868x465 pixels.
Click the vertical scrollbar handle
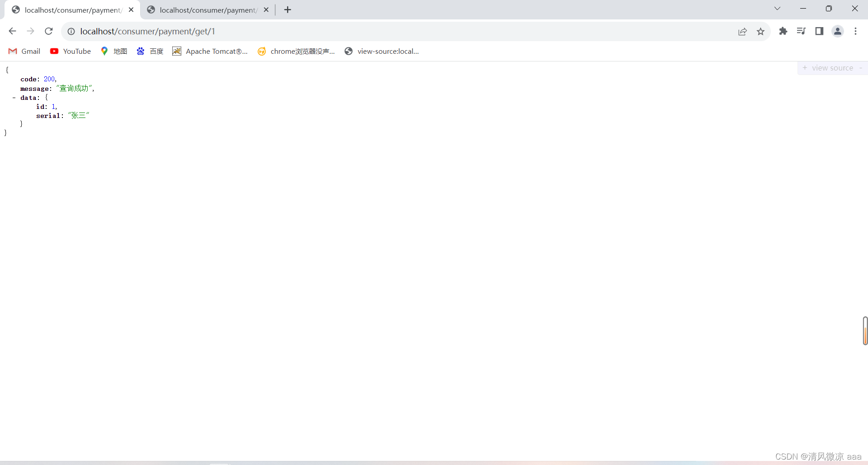[x=865, y=331]
